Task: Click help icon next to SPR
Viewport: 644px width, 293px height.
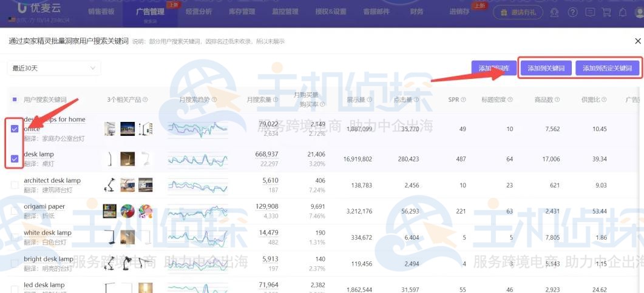Action: click(463, 99)
